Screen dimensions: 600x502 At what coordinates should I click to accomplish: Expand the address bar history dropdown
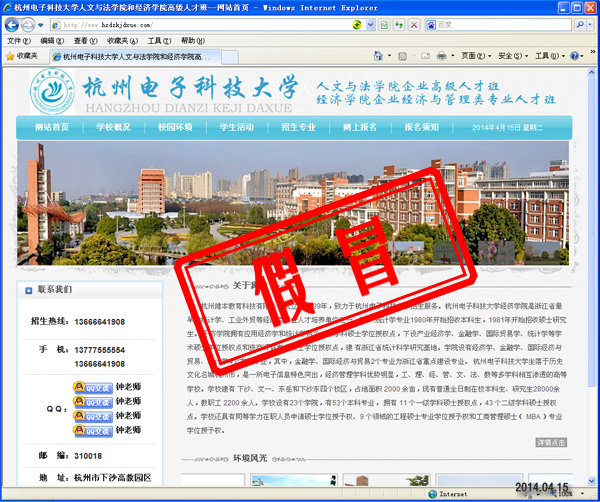(x=370, y=25)
